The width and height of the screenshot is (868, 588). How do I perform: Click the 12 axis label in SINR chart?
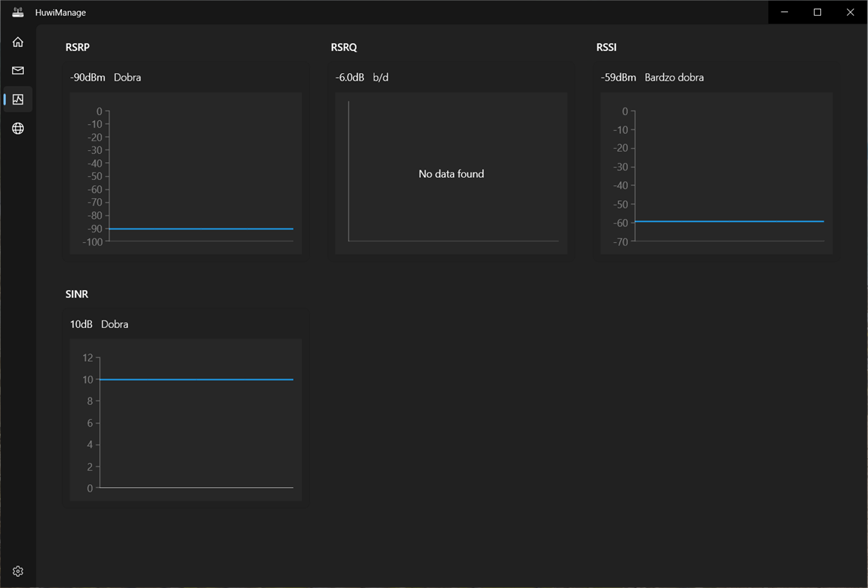pyautogui.click(x=87, y=358)
